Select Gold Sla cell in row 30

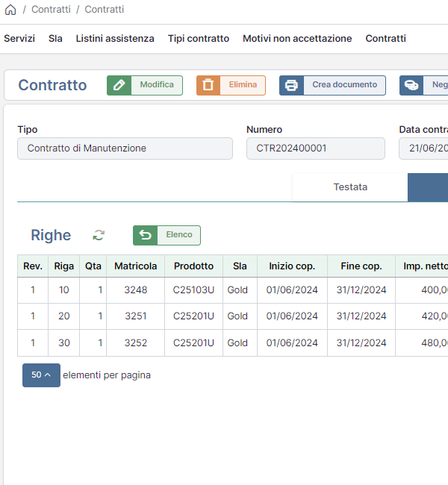click(240, 342)
